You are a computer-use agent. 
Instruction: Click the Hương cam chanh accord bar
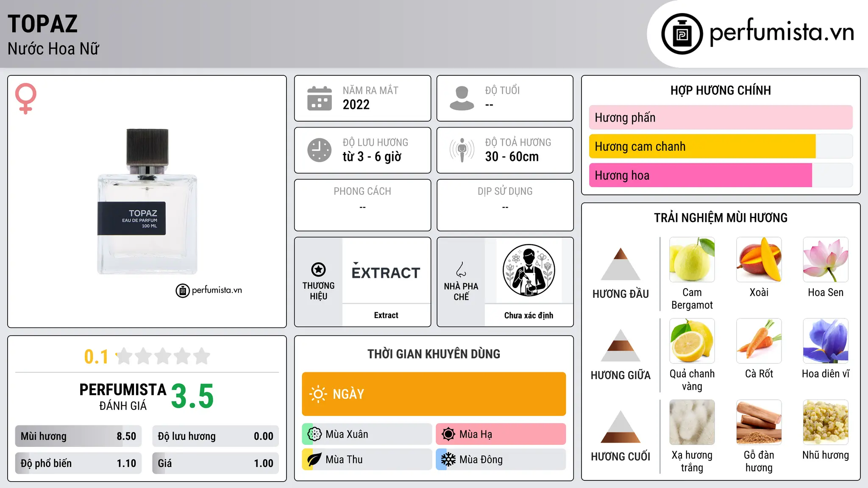[721, 146]
